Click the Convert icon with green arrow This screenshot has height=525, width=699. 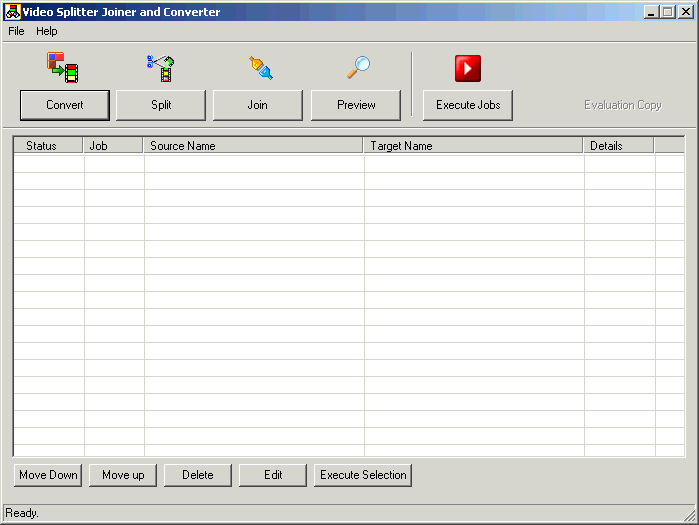62,67
